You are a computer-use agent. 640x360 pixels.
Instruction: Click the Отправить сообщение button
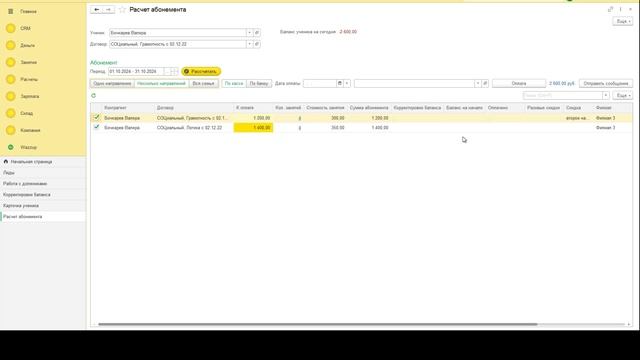pos(606,83)
